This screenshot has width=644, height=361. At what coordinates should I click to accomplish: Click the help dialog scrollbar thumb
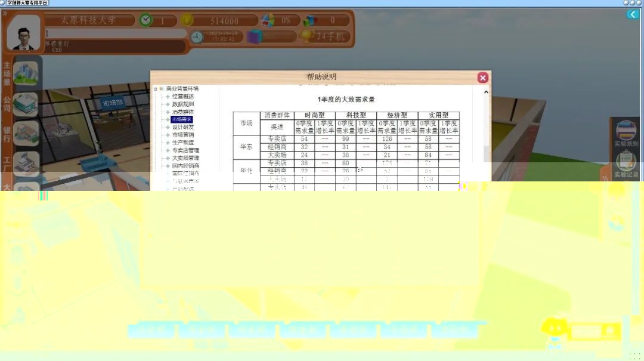tap(487, 154)
